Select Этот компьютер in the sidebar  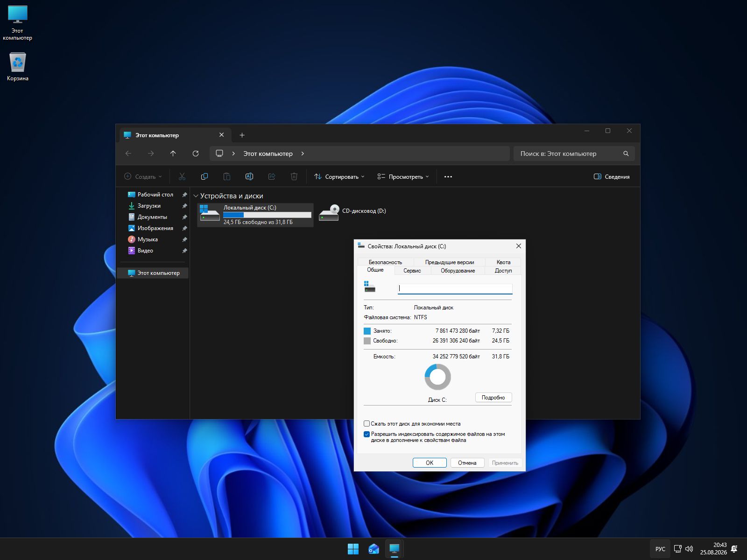coord(153,273)
